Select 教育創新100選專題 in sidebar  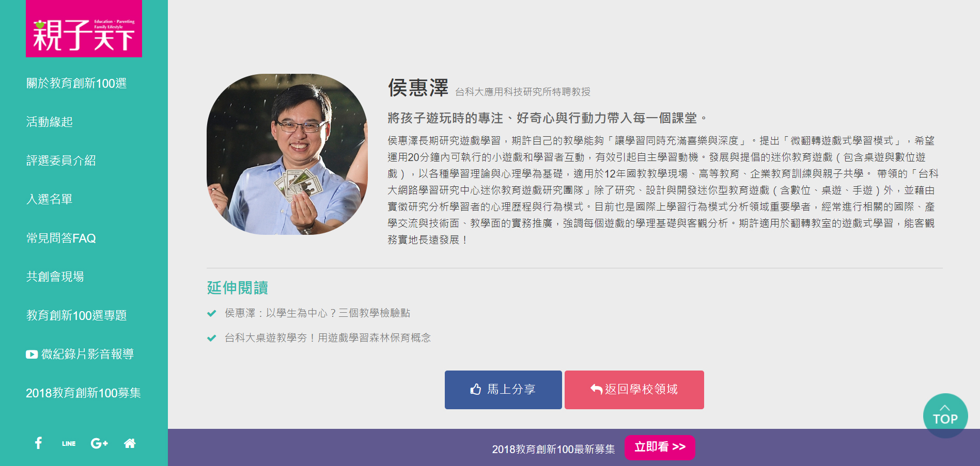coord(76,315)
